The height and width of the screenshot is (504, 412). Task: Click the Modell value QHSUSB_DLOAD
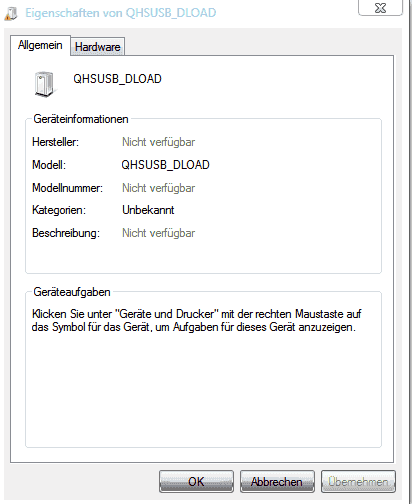click(x=165, y=165)
